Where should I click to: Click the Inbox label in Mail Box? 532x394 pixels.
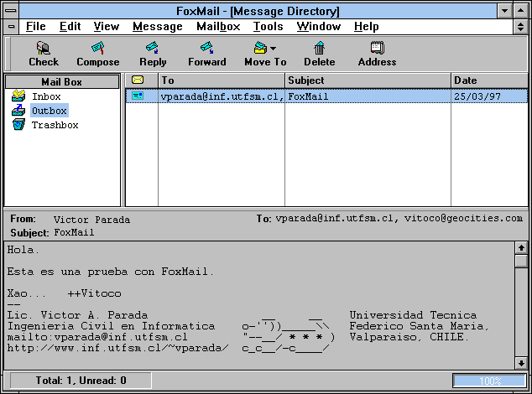click(x=46, y=96)
